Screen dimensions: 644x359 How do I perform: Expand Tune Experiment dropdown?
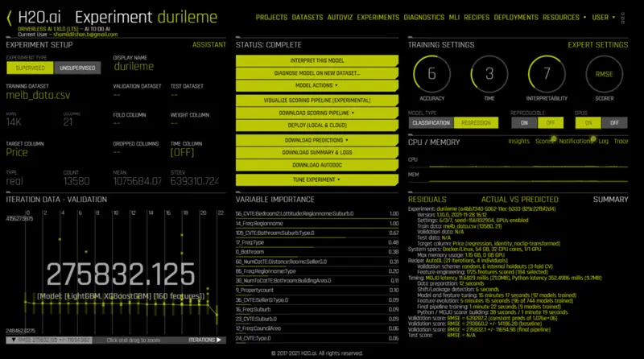click(316, 180)
